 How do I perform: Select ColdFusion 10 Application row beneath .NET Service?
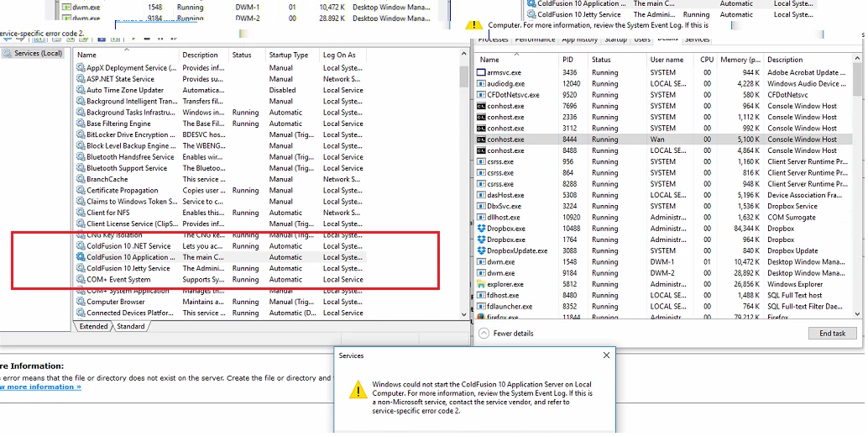(220, 257)
